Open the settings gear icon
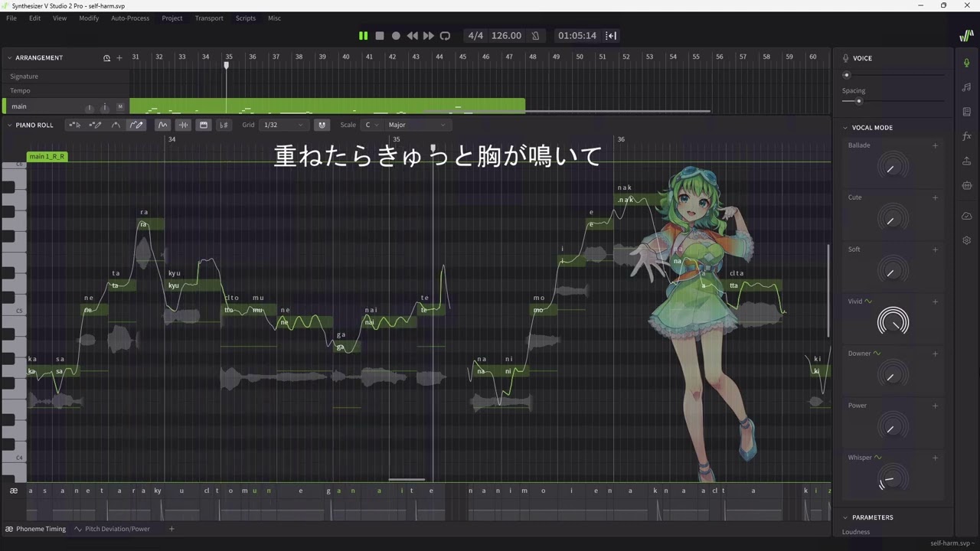The image size is (980, 551). [966, 240]
